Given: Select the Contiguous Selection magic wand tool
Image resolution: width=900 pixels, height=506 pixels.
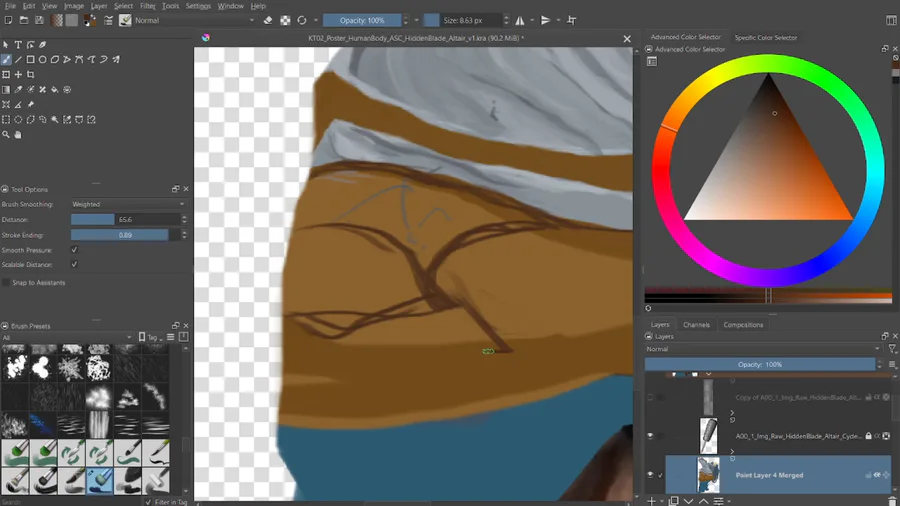Looking at the screenshot, I should point(55,120).
